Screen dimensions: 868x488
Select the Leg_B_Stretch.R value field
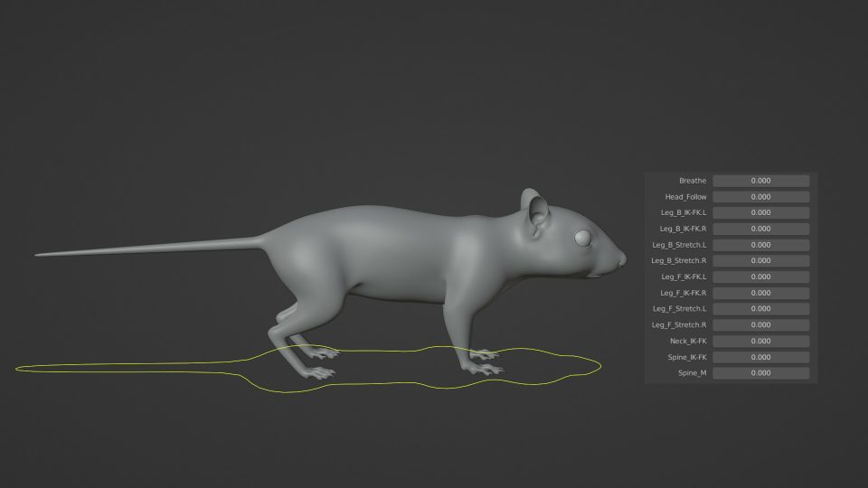[x=760, y=260]
